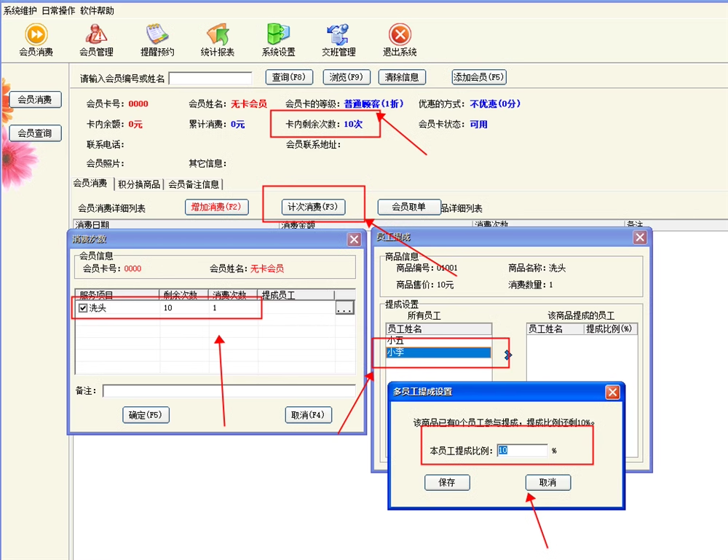Select employee 小李 in the list
The image size is (728, 560).
pyautogui.click(x=438, y=353)
